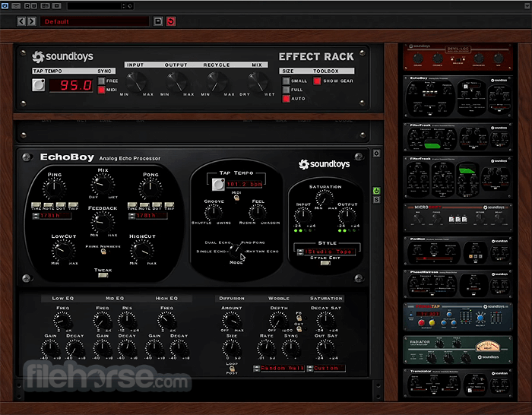Toggle the plugin bypass power icon in host bar
Viewport: 532px width, 415px height.
[x=5, y=5]
